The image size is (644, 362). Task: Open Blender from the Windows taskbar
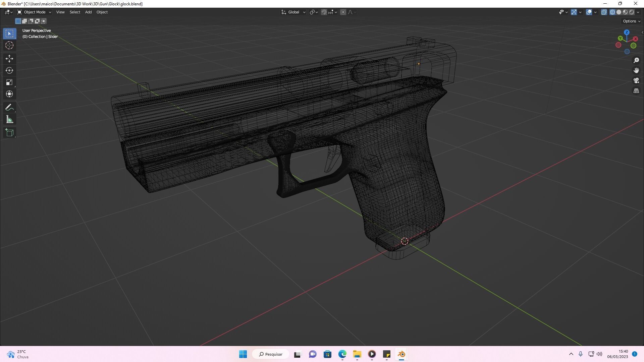pyautogui.click(x=401, y=354)
